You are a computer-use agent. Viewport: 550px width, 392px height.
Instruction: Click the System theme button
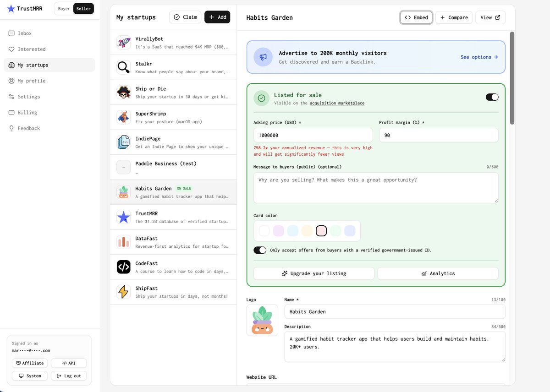click(x=30, y=376)
